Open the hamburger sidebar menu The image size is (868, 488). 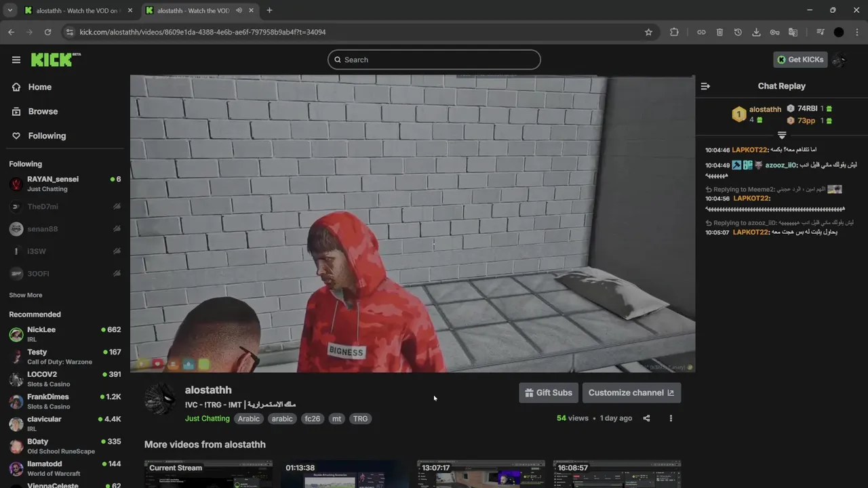pos(16,60)
